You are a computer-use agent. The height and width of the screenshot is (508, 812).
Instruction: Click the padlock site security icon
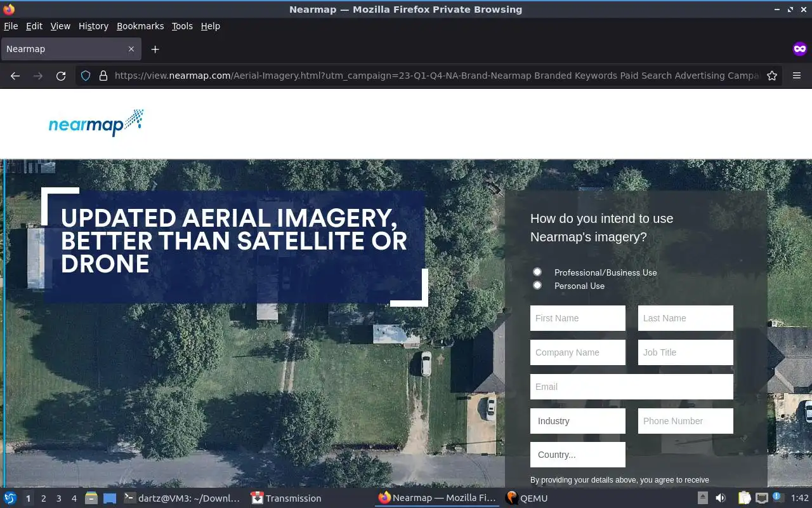tap(103, 76)
